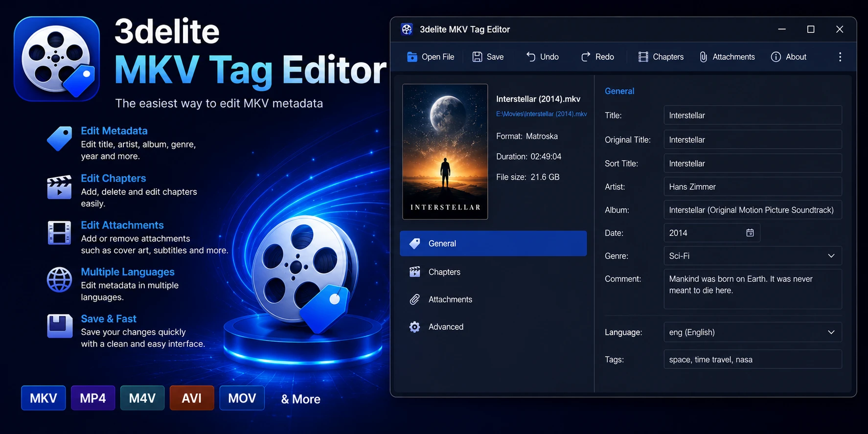Image resolution: width=868 pixels, height=434 pixels.
Task: Select the General sidebar tab
Action: (493, 243)
